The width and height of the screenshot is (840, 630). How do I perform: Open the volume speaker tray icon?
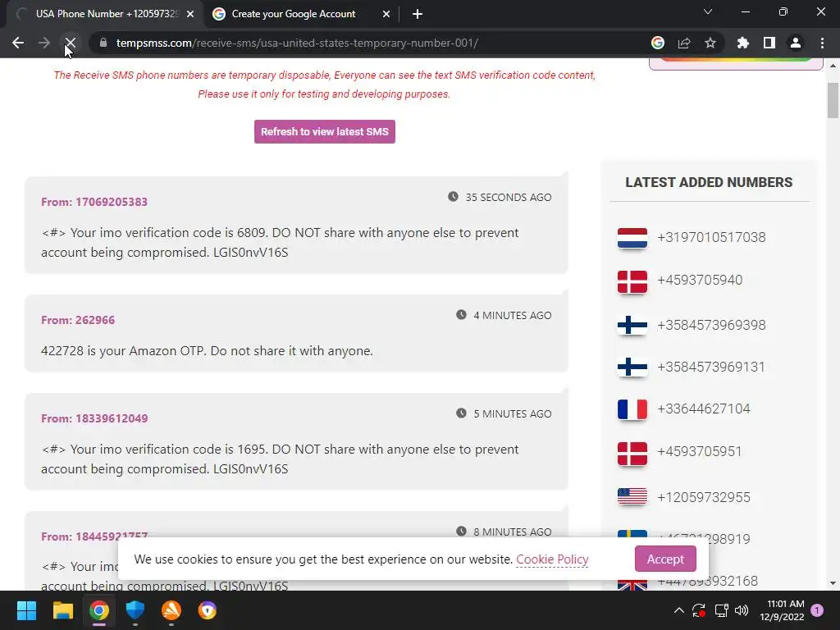tap(742, 610)
